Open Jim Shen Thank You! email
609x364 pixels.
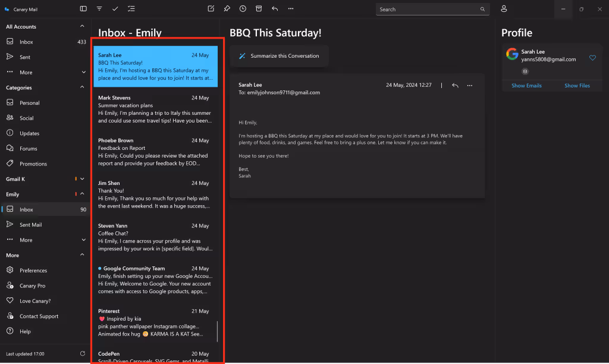155,194
